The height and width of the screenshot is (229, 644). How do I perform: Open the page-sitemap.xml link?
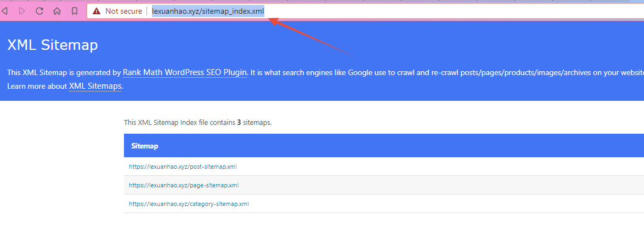184,185
